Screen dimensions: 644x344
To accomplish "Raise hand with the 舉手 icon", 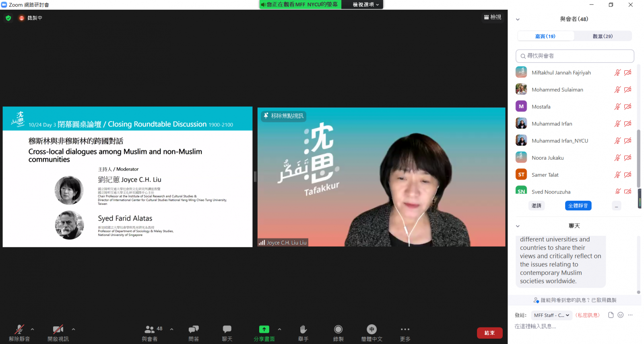I will [x=303, y=330].
